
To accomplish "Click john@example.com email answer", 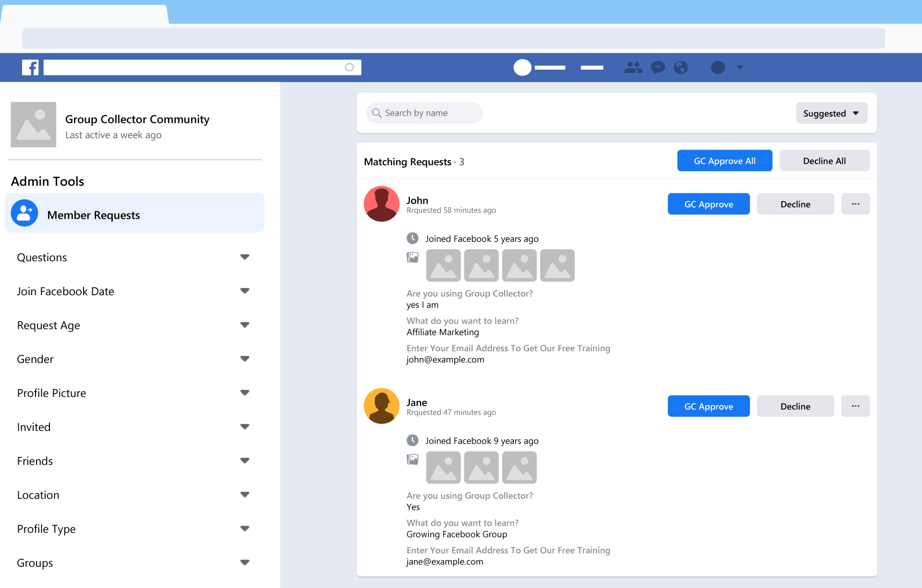I will click(445, 360).
